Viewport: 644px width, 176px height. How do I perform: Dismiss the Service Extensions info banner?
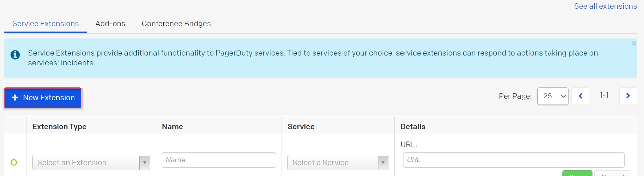click(x=633, y=44)
